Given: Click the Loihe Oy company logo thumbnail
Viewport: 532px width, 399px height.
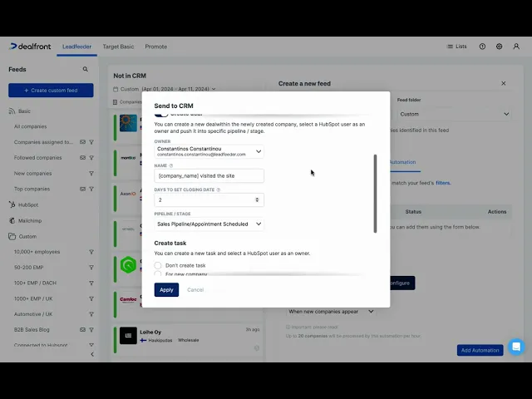Looking at the screenshot, I should 128,336.
